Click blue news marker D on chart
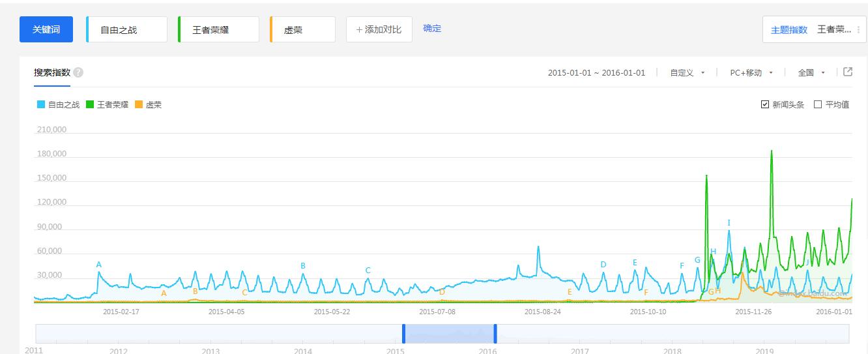This screenshot has width=868, height=354. point(603,265)
